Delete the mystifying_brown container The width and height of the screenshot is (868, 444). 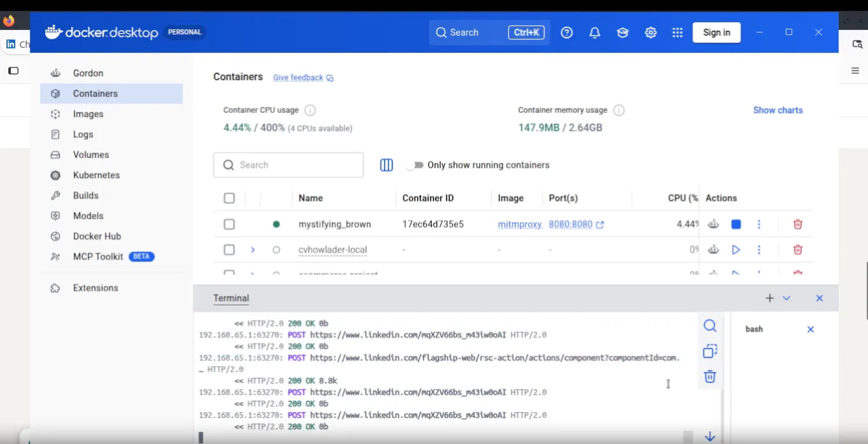point(798,224)
